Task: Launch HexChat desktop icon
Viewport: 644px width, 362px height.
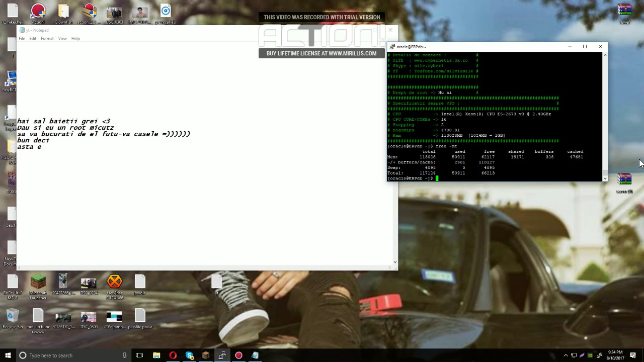Action: pos(115,287)
